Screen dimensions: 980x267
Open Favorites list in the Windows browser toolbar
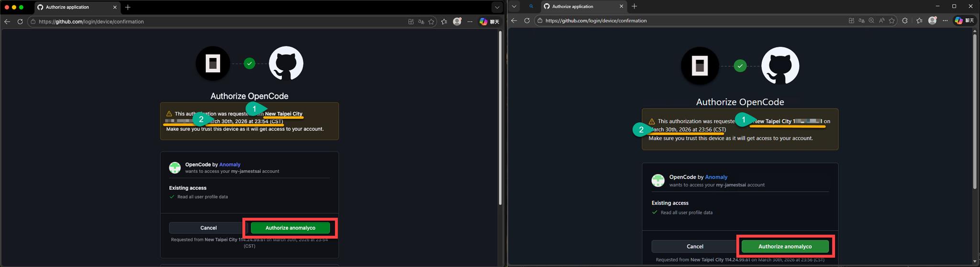pos(919,21)
